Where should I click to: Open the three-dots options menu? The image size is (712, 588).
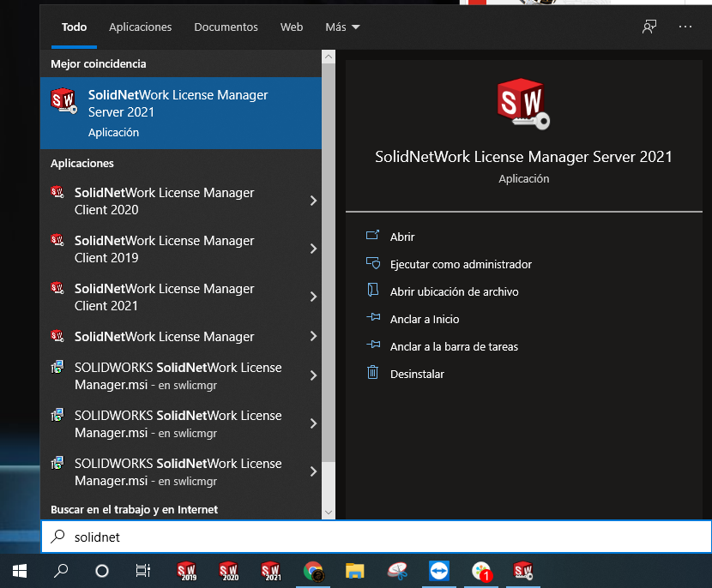[685, 27]
